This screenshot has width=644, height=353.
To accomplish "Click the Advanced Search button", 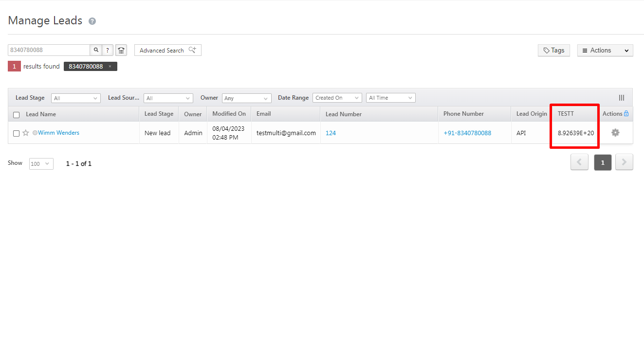I will click(x=167, y=50).
